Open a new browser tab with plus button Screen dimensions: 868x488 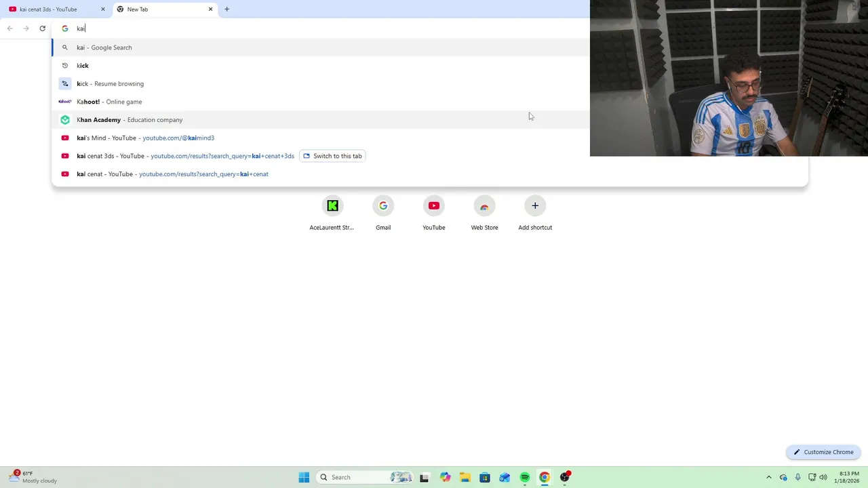[226, 9]
